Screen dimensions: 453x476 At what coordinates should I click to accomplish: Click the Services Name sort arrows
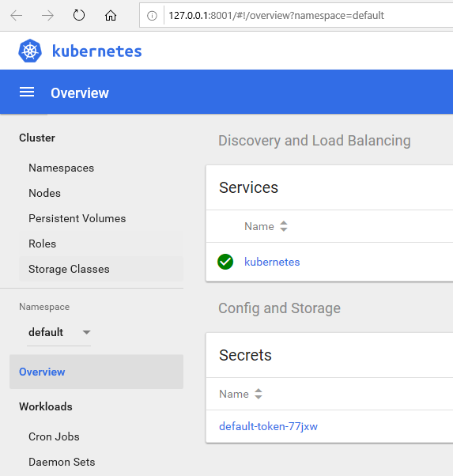pyautogui.click(x=284, y=226)
